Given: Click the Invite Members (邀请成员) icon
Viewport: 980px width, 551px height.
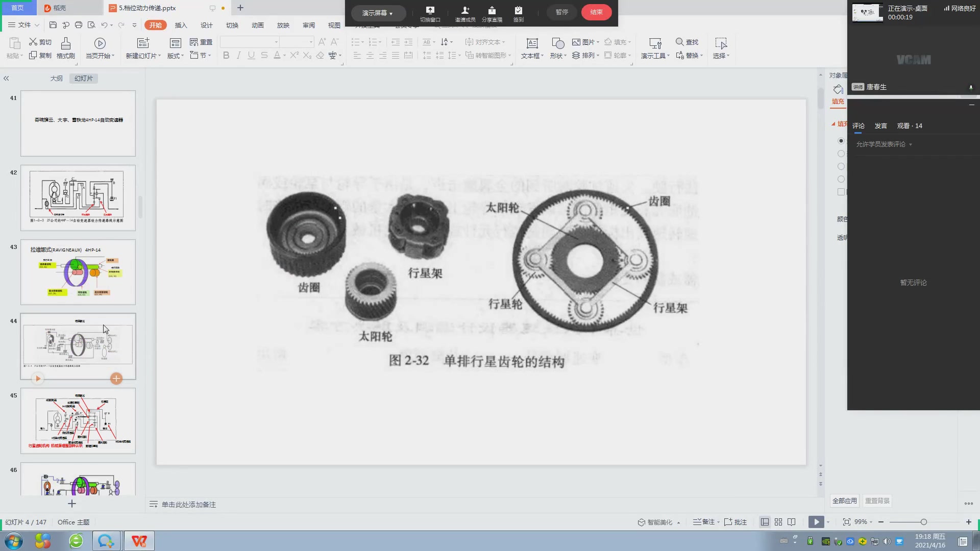Looking at the screenshot, I should point(465,10).
